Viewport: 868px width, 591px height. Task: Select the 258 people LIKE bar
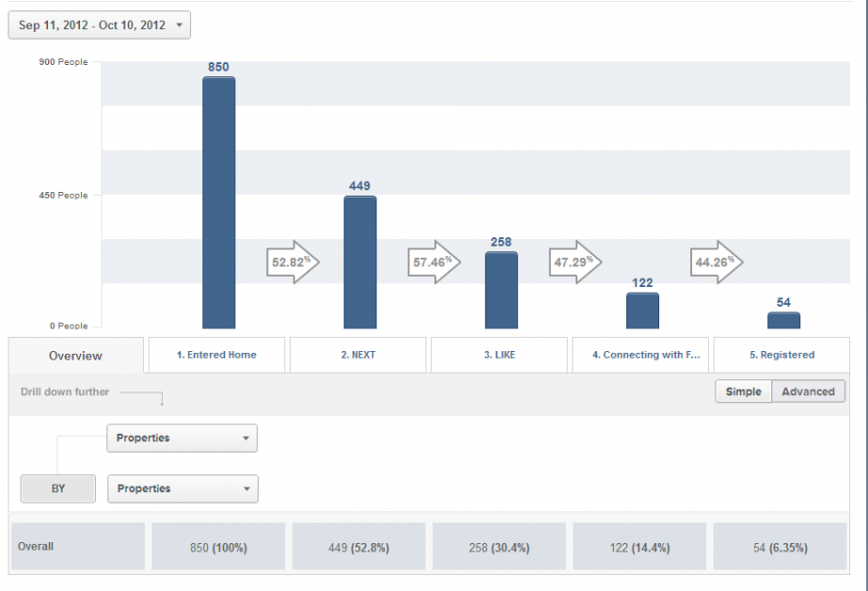(500, 290)
